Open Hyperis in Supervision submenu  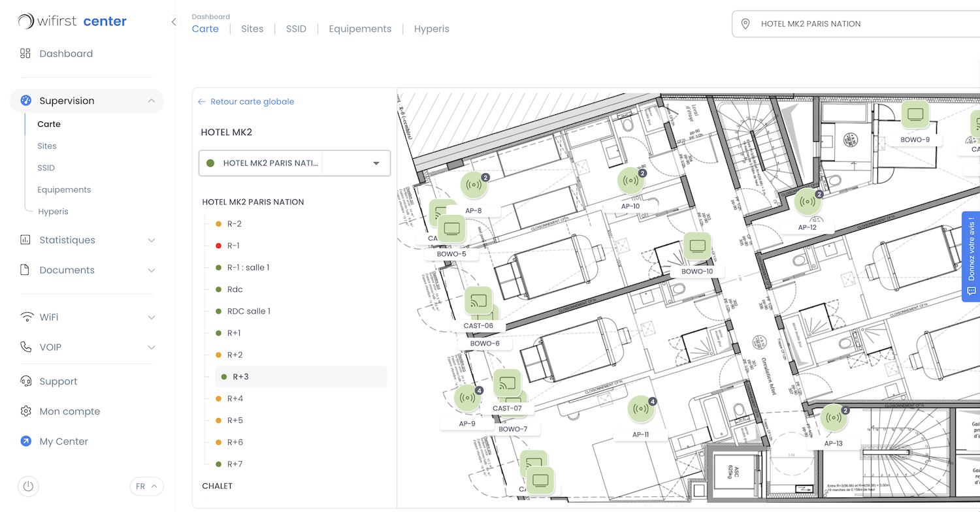(53, 212)
